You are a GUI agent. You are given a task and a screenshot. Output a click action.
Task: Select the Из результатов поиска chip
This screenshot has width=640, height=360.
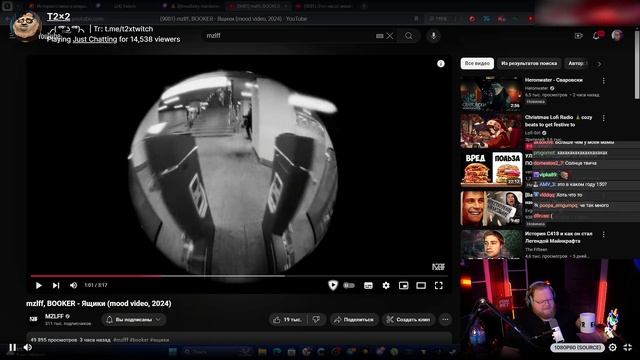coord(529,64)
